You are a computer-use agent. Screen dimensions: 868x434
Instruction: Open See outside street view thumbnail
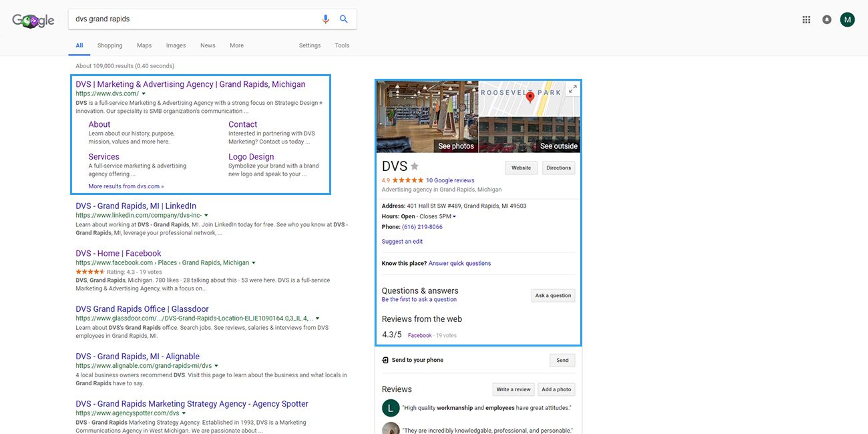coord(529,135)
